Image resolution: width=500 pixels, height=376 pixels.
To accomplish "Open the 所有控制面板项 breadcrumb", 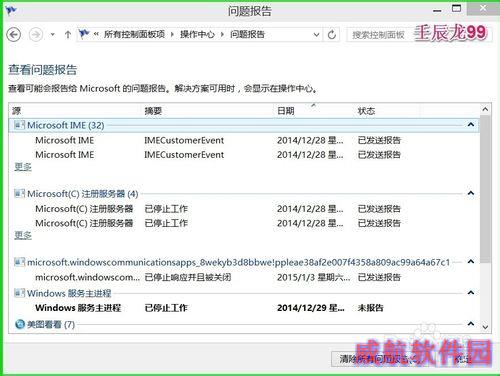I will 134,34.
